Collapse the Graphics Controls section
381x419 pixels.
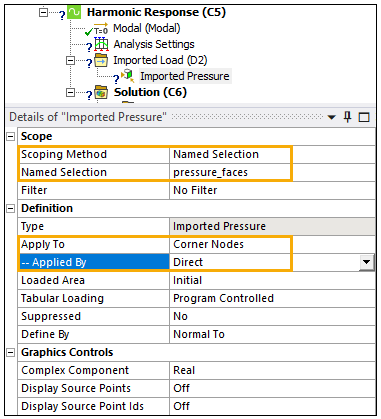11,352
